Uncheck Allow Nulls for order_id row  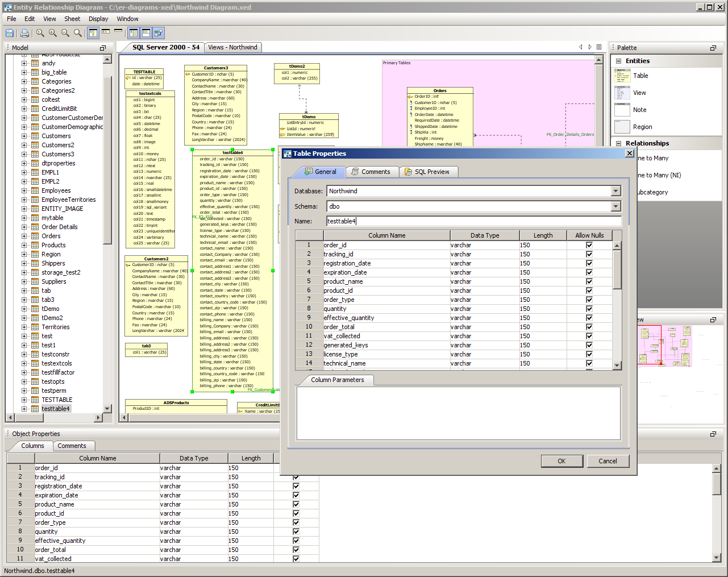click(589, 245)
